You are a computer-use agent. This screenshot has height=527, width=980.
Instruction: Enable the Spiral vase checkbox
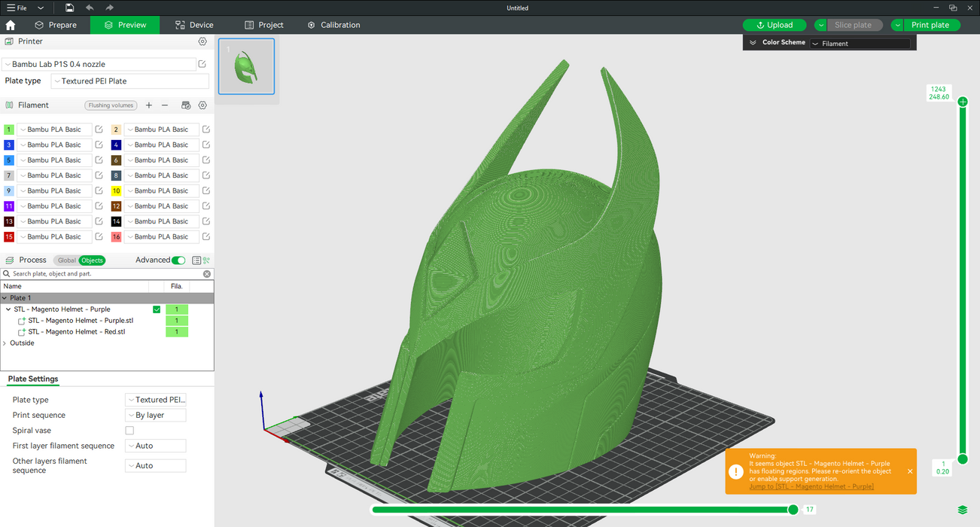129,431
